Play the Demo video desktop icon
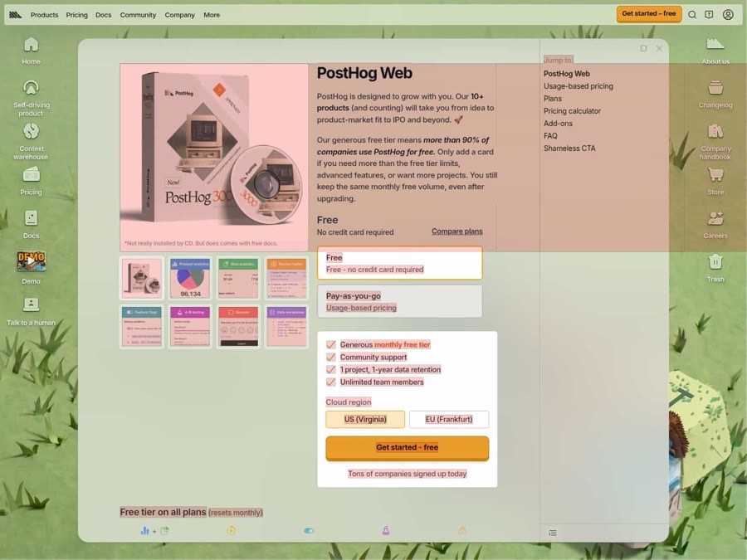 (31, 268)
